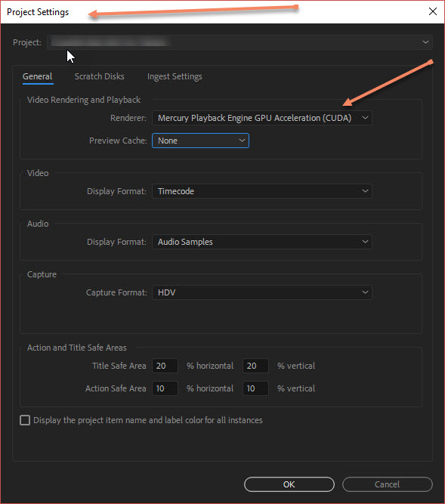Open the Project dropdown at the top
This screenshot has height=504, width=445.
[239, 42]
